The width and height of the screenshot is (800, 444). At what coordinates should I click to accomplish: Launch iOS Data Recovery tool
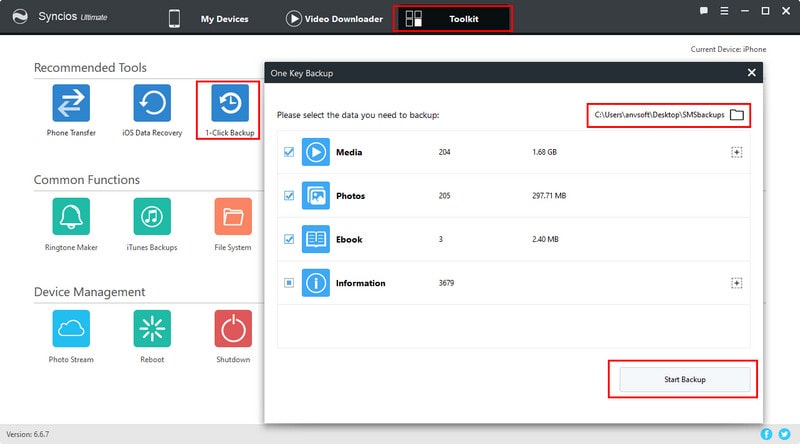[152, 103]
